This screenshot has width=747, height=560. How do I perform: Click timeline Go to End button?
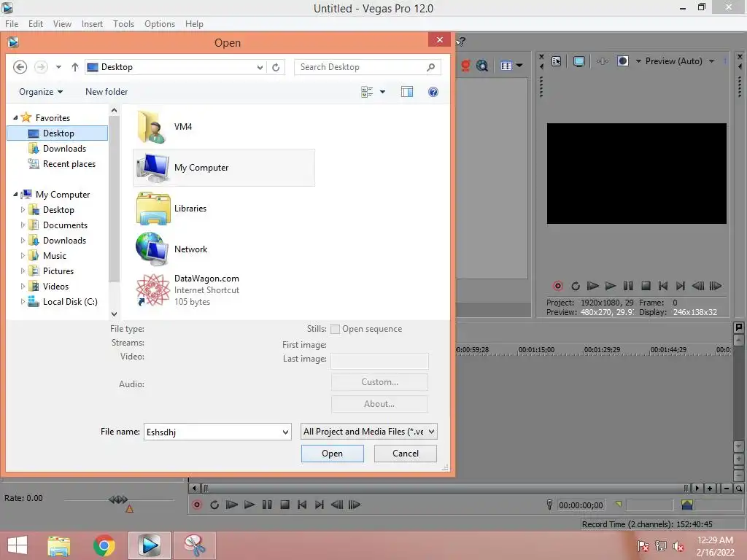(x=320, y=505)
